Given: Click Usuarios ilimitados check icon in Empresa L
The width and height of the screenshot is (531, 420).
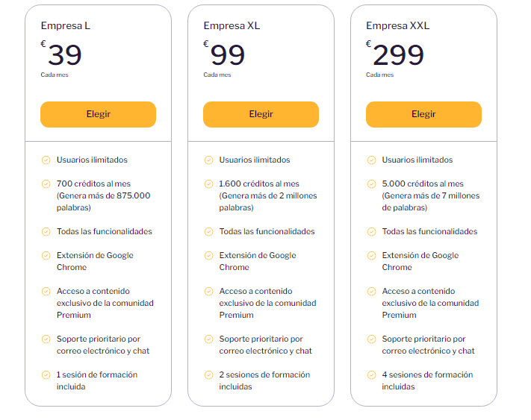Looking at the screenshot, I should (46, 160).
